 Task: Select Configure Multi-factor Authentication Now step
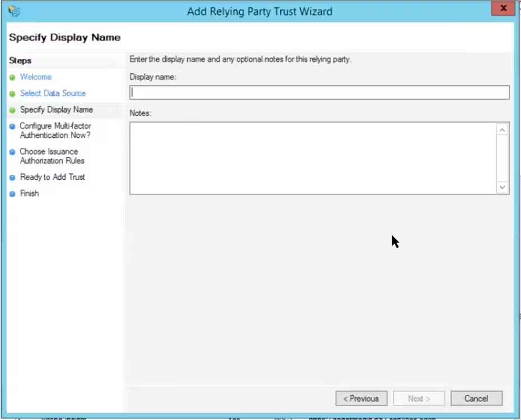[55, 130]
